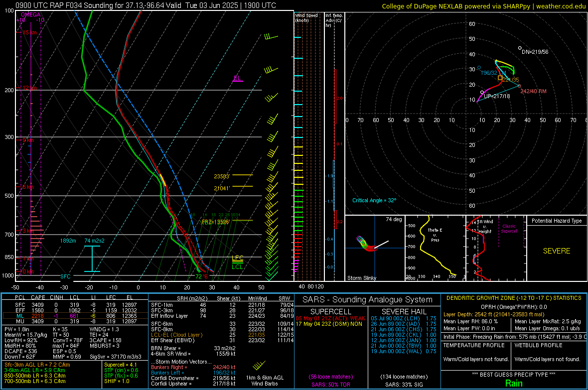
Task: Click the "Theta-E v. Pres" inset label
Action: [x=435, y=235]
